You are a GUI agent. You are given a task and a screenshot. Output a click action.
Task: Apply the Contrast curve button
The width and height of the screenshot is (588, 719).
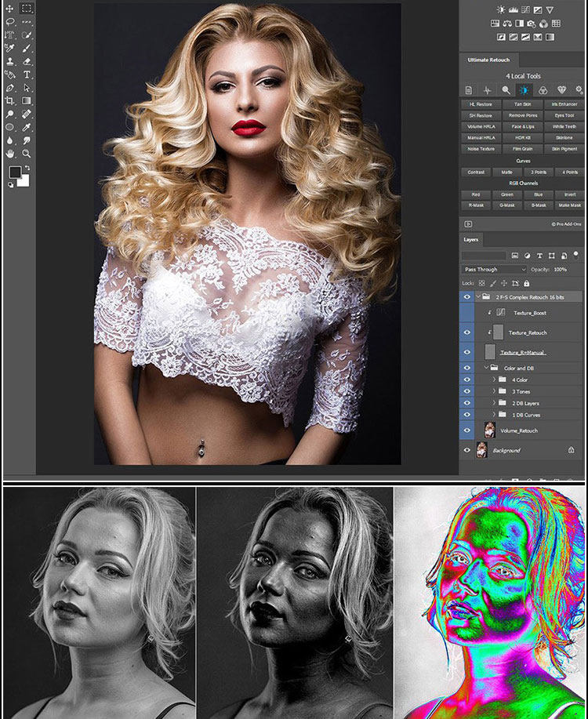click(x=476, y=172)
